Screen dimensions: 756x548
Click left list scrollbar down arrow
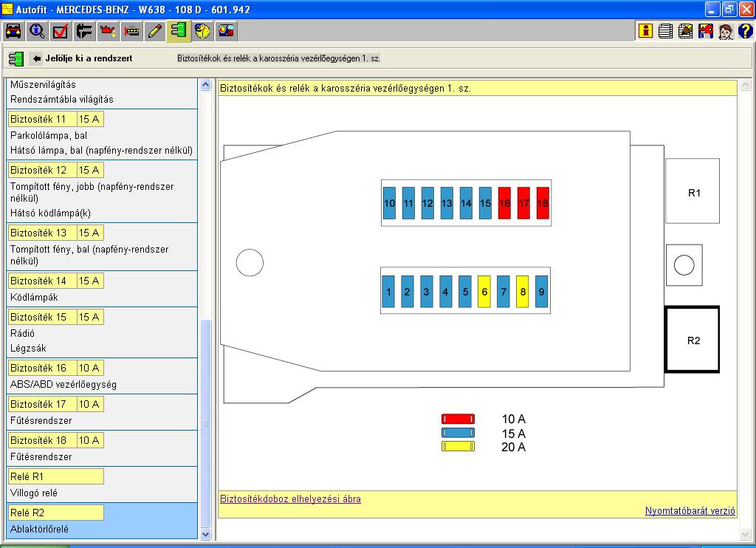click(x=205, y=534)
